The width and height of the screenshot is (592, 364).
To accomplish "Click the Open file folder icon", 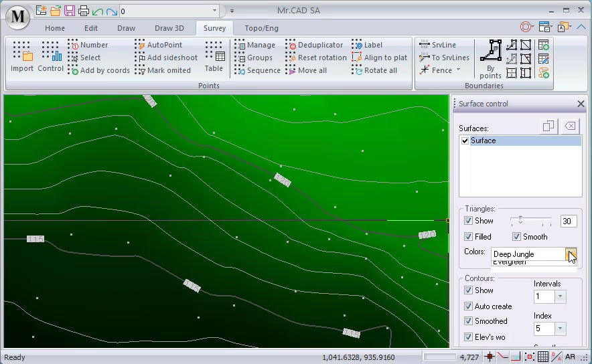I will [x=56, y=11].
